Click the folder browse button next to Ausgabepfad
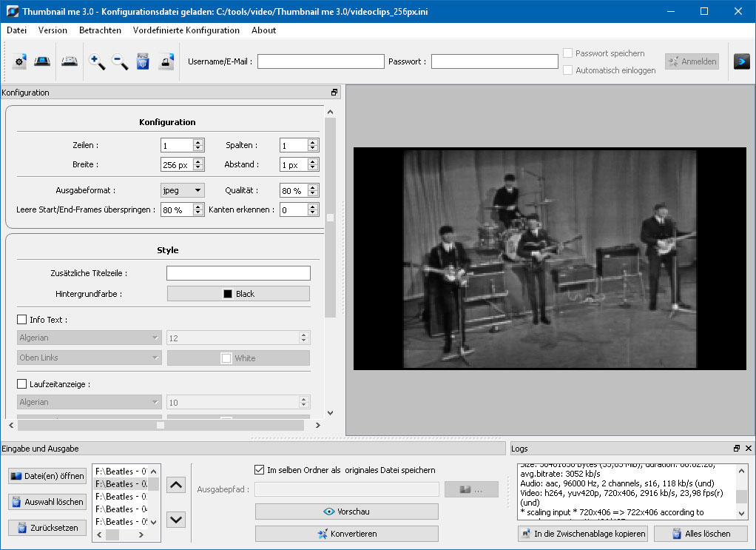 pos(471,489)
